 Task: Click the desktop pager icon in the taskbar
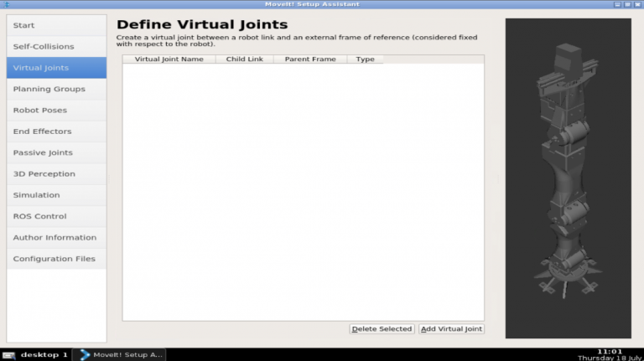pyautogui.click(x=9, y=354)
